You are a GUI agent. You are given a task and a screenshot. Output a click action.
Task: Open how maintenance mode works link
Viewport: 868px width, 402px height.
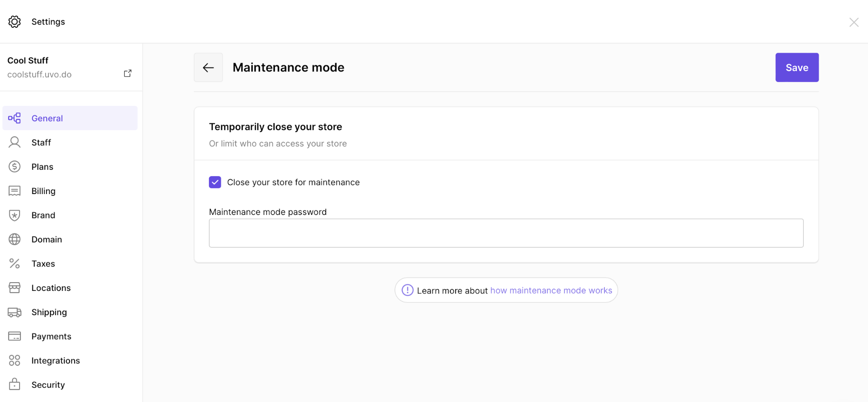(x=551, y=290)
